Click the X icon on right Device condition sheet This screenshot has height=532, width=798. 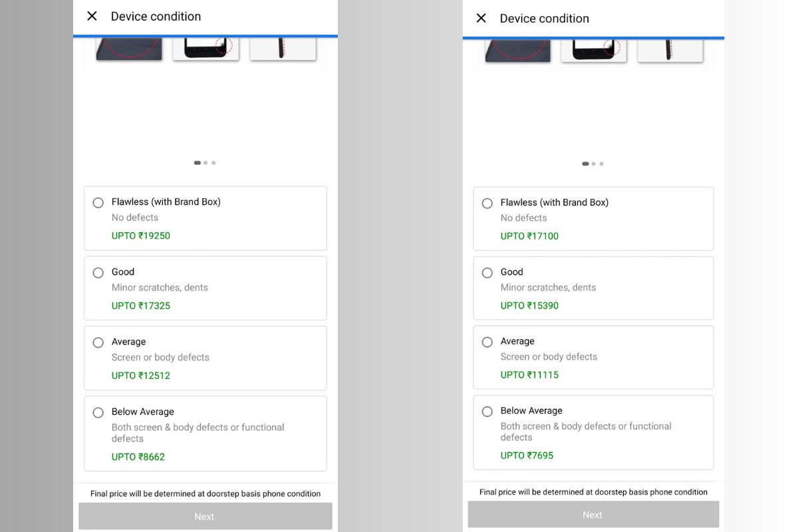pos(481,18)
